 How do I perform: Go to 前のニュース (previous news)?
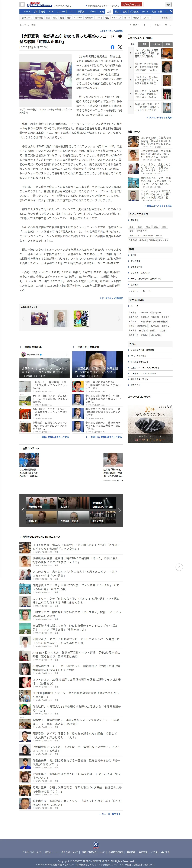coord(138,25)
